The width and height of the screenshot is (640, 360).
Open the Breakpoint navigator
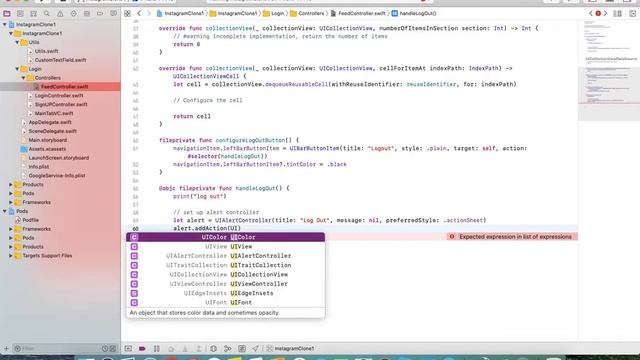[100, 13]
